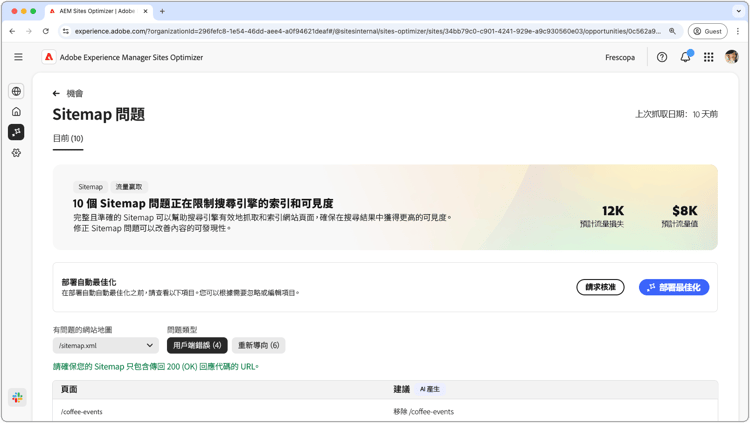Filter by 重新導向 (6)
The height and width of the screenshot is (423, 750).
(258, 345)
